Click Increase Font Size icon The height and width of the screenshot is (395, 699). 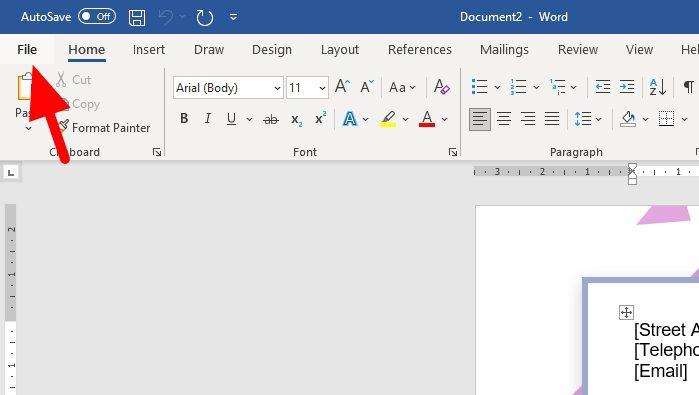[342, 86]
